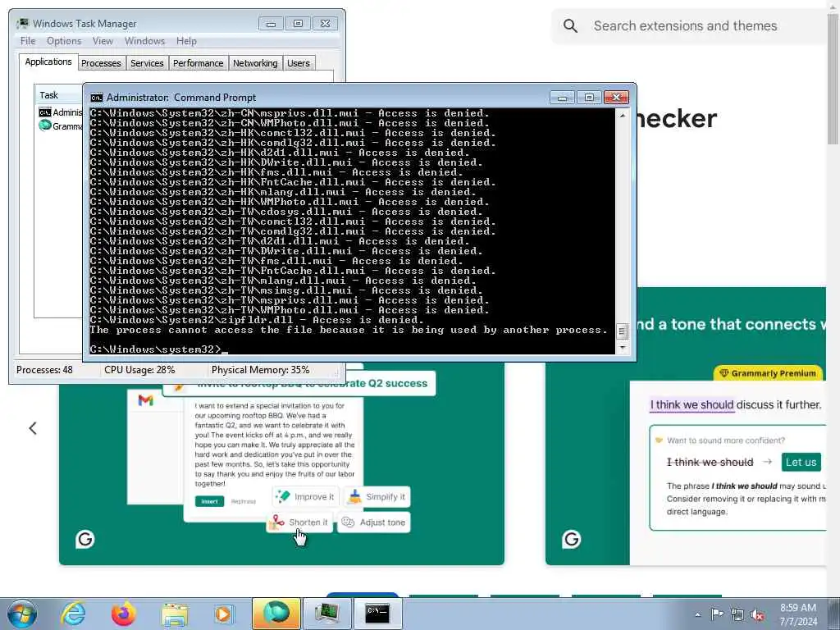Open the clock showing 8:59 AM
The height and width of the screenshot is (630, 840).
point(797,614)
